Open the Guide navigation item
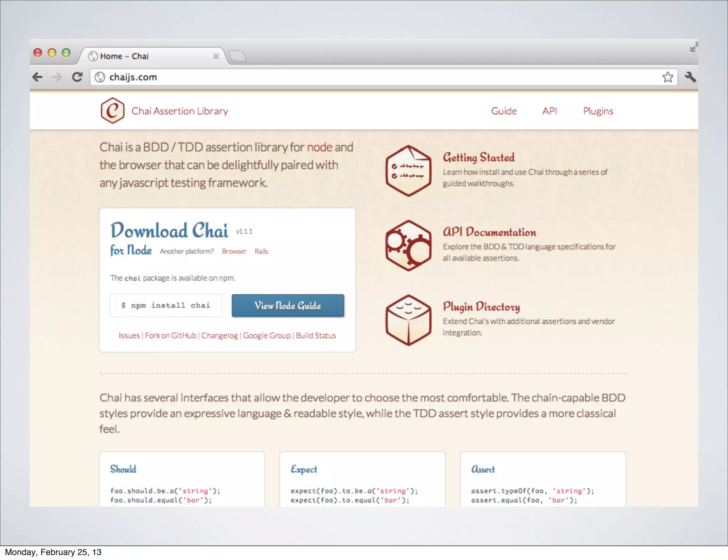Viewport: 728px width, 560px height. pos(504,111)
